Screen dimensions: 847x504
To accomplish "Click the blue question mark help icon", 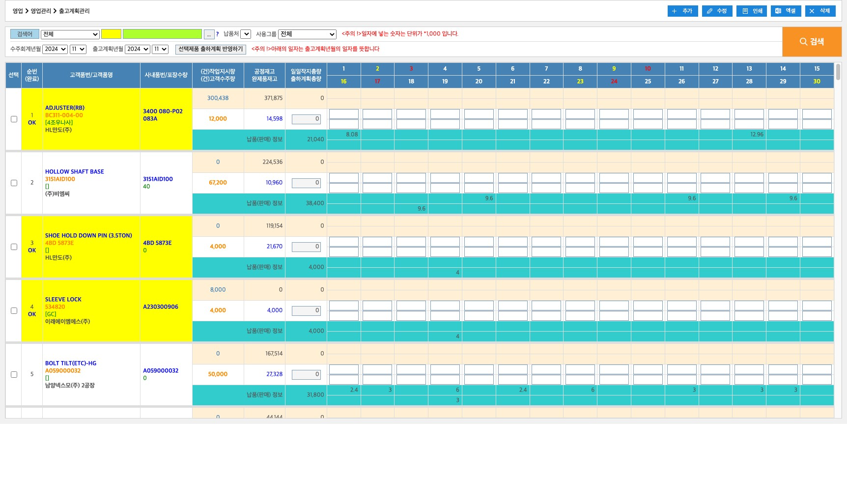I will tap(217, 34).
